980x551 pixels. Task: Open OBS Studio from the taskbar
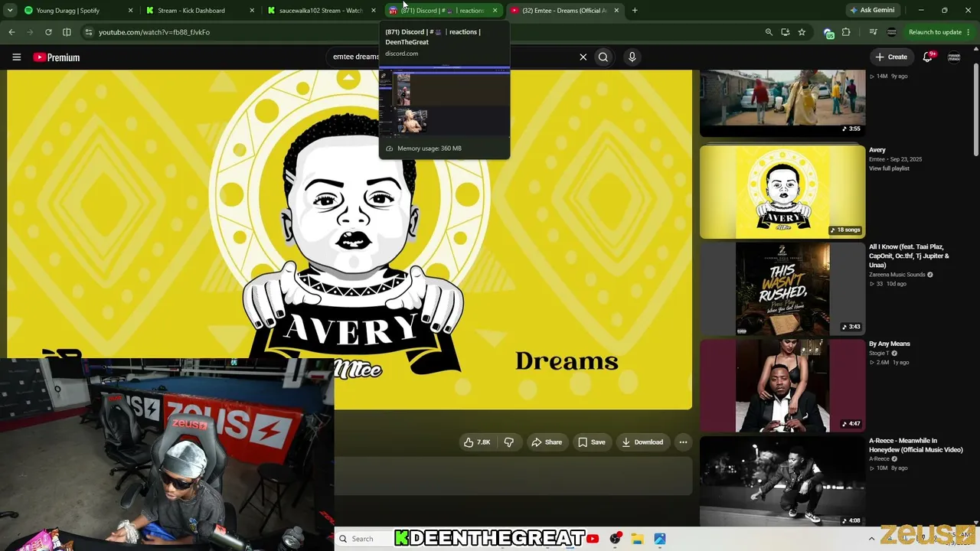[615, 539]
